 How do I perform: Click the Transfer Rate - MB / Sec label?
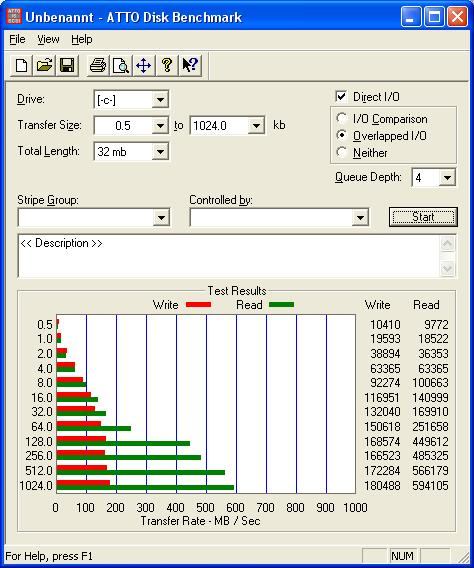(x=200, y=521)
